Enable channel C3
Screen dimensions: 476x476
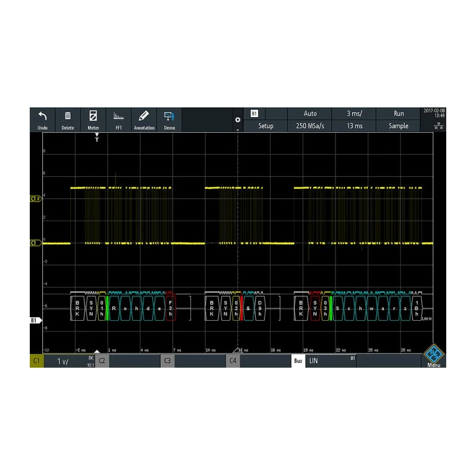(167, 361)
